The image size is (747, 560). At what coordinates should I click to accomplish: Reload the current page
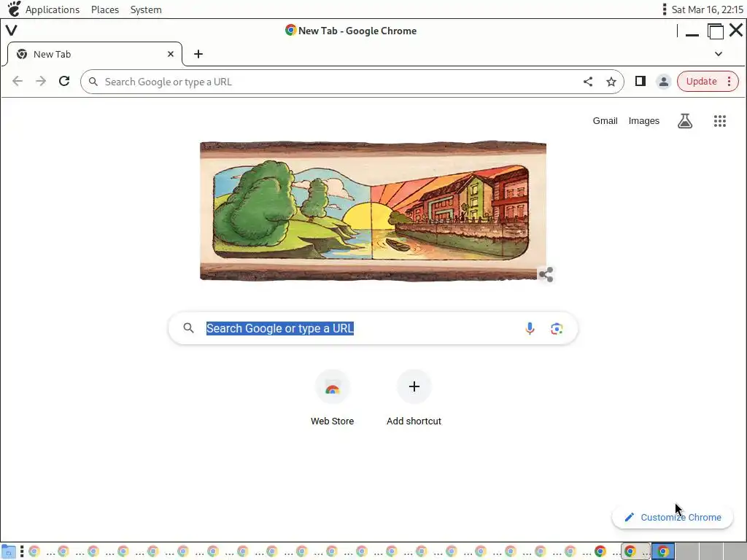click(64, 82)
